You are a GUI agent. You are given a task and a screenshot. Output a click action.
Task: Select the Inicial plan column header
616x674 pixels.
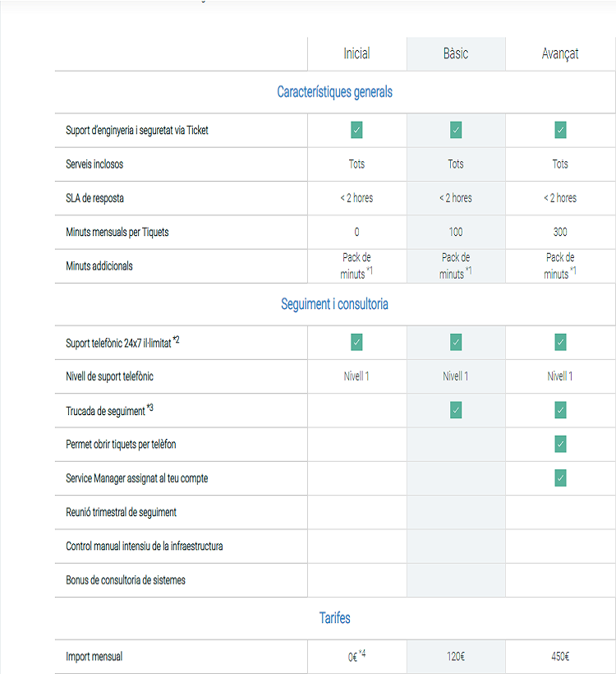[356, 53]
